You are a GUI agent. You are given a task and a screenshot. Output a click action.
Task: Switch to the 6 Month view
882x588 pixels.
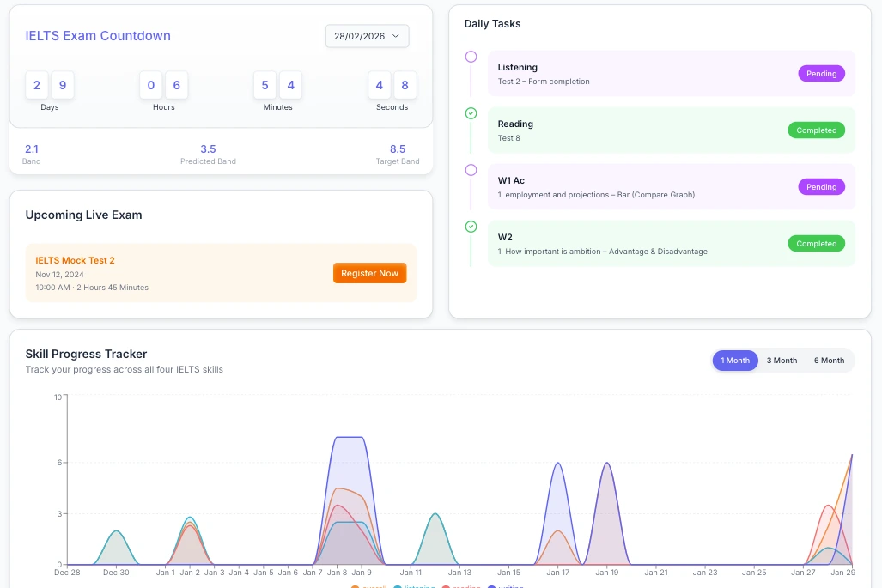(828, 361)
